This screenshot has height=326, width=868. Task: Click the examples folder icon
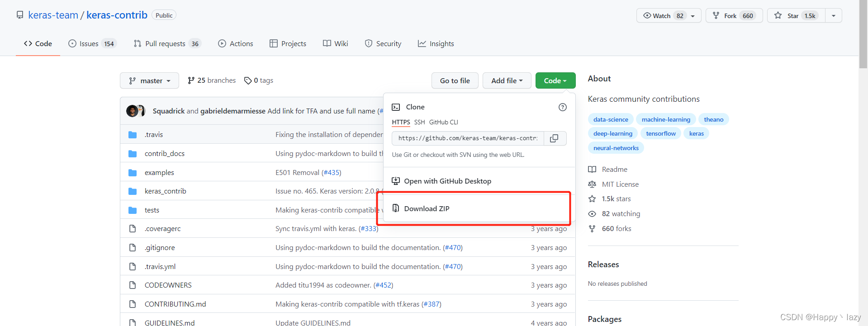coord(133,173)
